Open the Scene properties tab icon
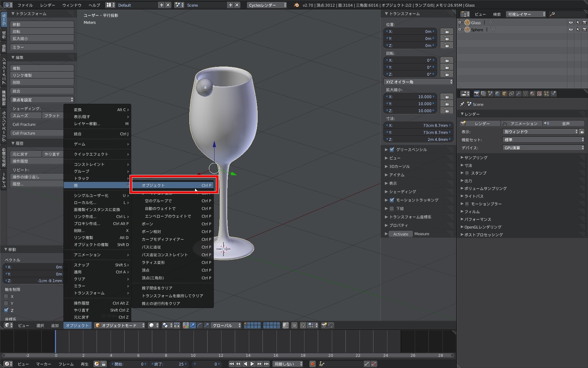Screen dimensions: 588x368 (x=490, y=94)
